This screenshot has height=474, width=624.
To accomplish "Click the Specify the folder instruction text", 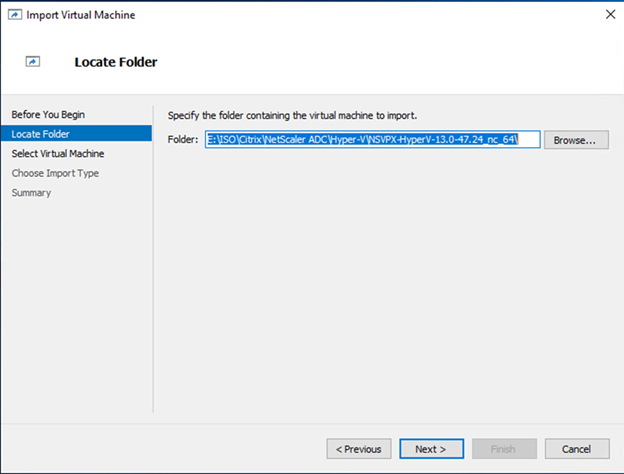I will coord(292,116).
